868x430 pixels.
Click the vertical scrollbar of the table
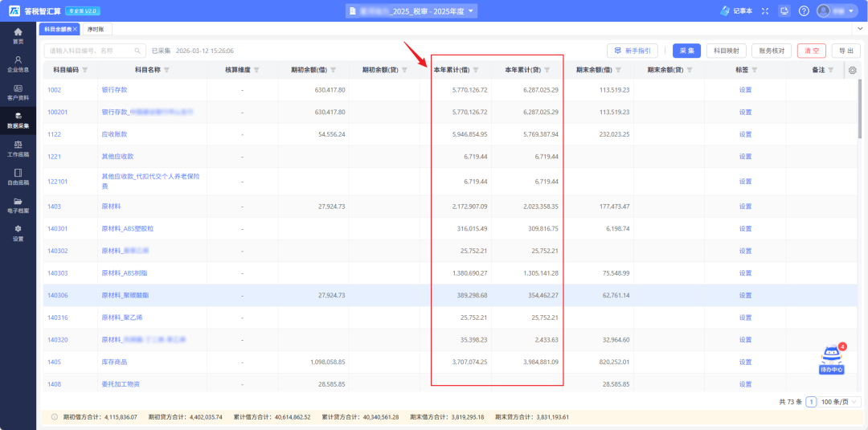[x=859, y=113]
